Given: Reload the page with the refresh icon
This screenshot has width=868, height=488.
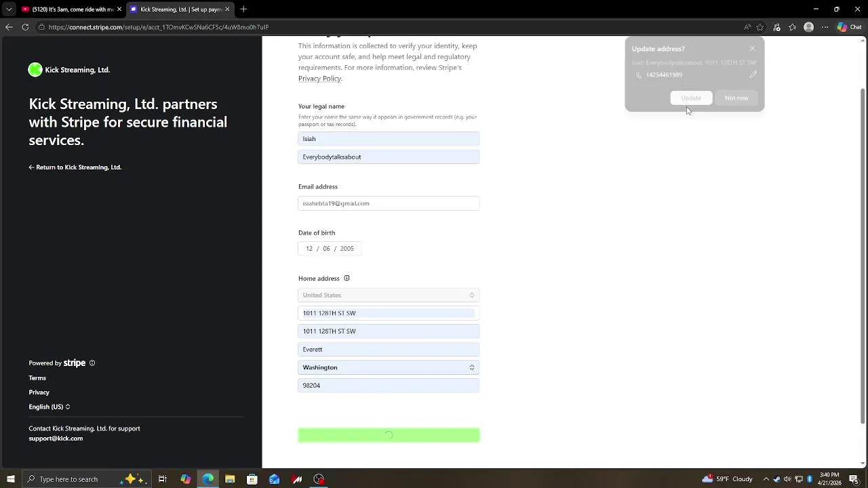Looking at the screenshot, I should point(25,27).
